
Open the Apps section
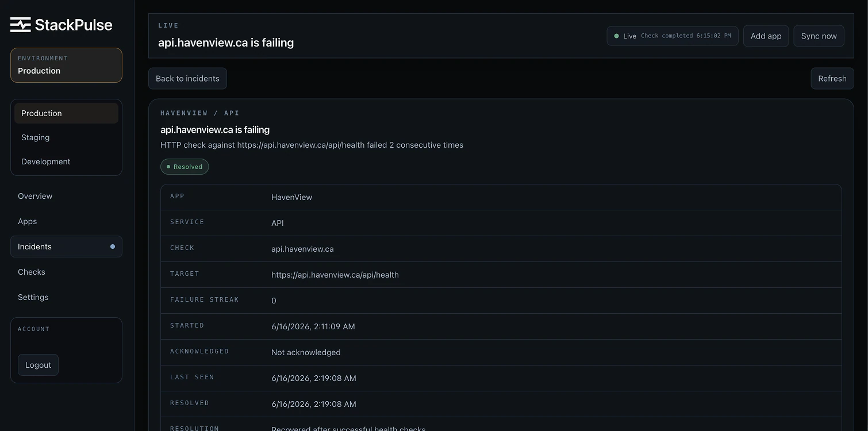(66, 221)
